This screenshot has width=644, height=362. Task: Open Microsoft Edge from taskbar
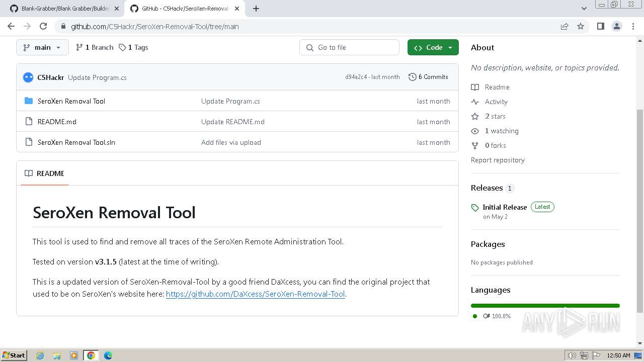[x=108, y=355]
